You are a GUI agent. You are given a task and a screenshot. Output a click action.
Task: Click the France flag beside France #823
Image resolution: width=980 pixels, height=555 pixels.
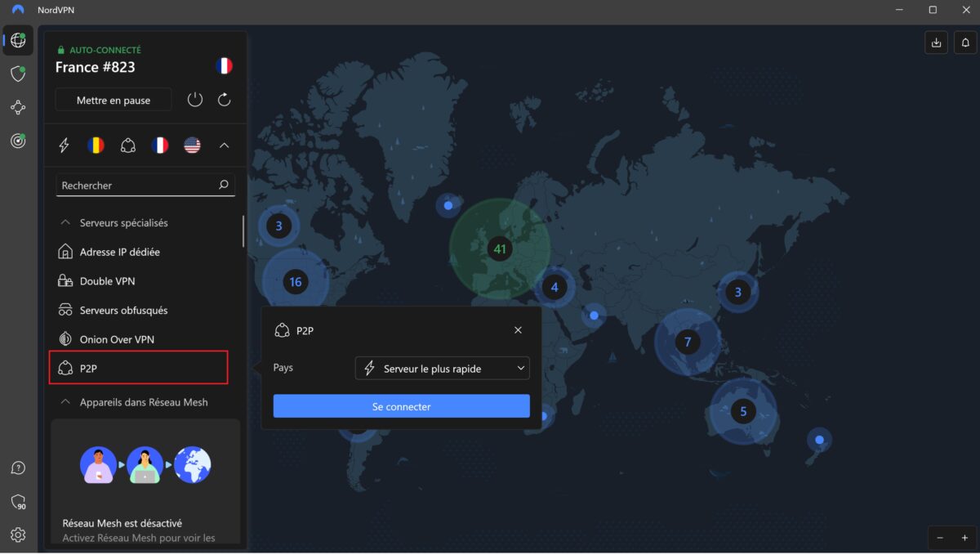click(x=224, y=66)
